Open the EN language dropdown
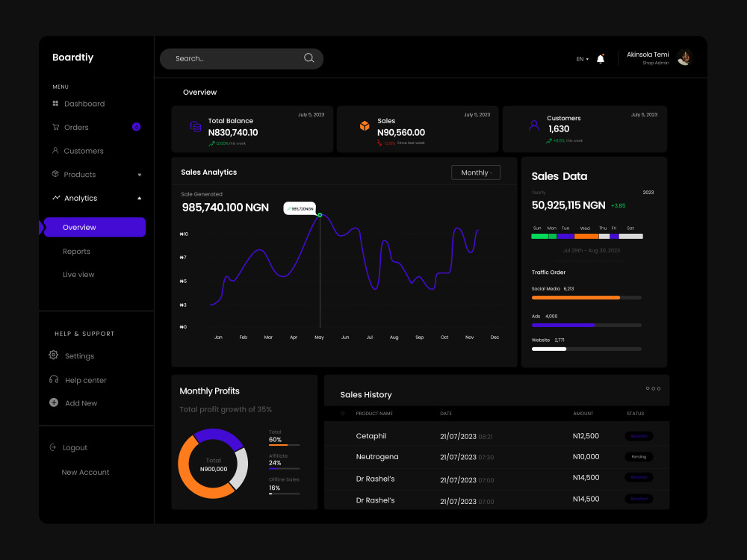The image size is (747, 560). [x=582, y=59]
